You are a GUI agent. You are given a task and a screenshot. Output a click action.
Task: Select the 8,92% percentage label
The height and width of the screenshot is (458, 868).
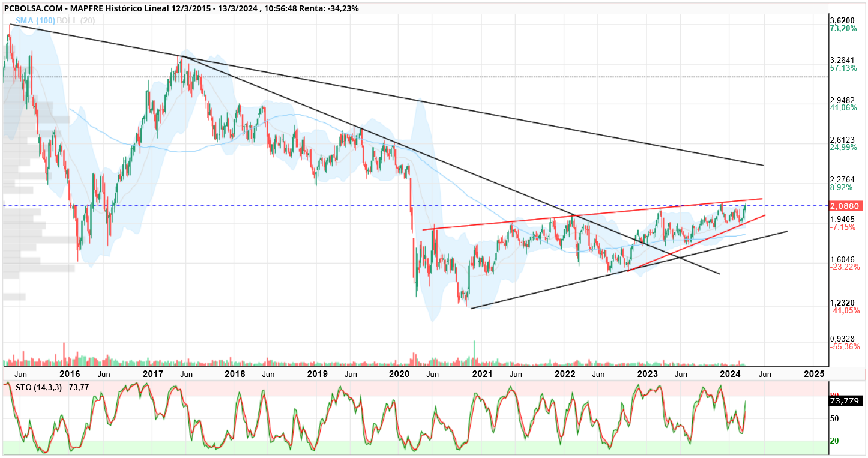coord(841,187)
